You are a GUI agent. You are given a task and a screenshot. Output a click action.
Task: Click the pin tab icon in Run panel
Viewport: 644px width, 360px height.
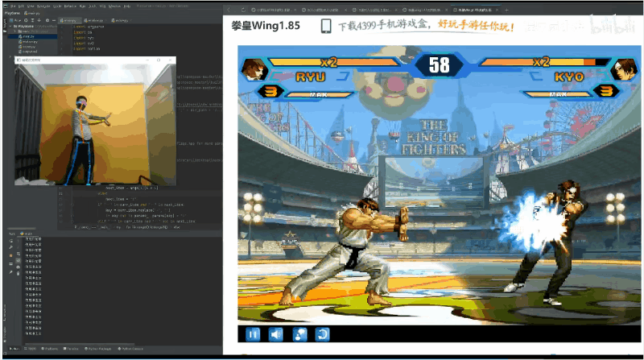click(10, 272)
